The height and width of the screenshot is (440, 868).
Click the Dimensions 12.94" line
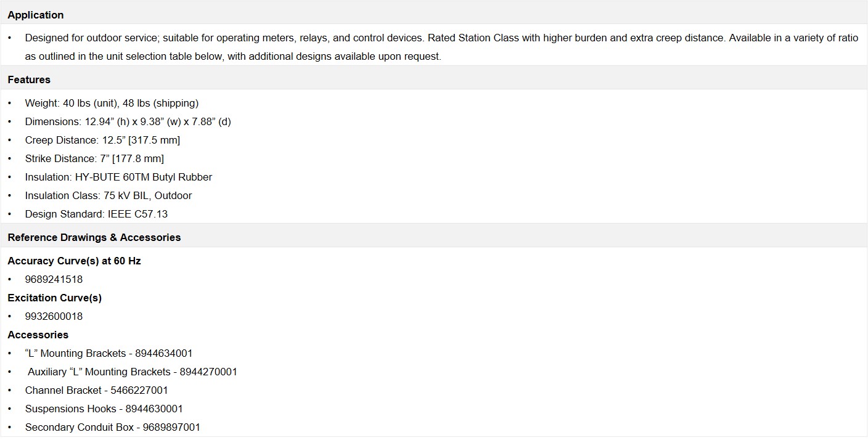click(x=128, y=121)
